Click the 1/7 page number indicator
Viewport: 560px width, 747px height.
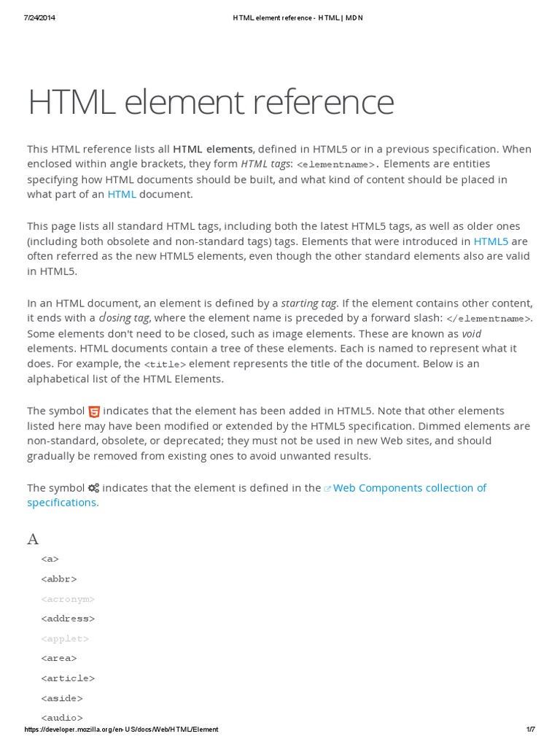click(530, 729)
